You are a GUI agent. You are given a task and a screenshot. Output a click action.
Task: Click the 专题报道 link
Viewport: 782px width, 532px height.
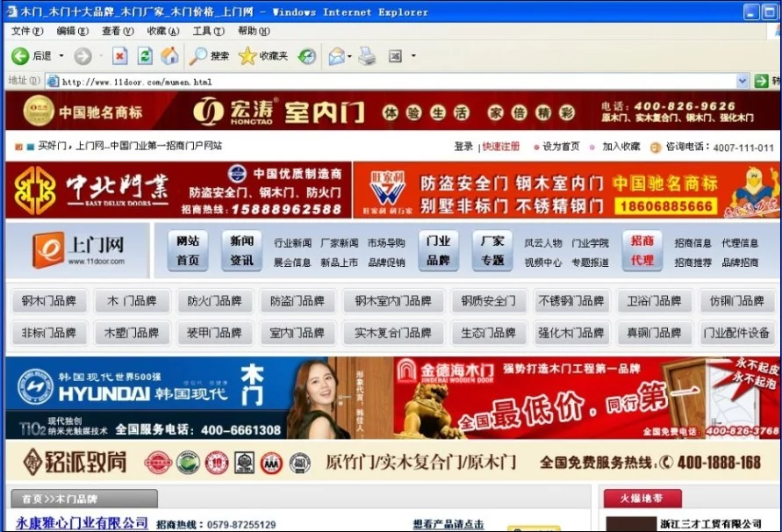coord(590,262)
